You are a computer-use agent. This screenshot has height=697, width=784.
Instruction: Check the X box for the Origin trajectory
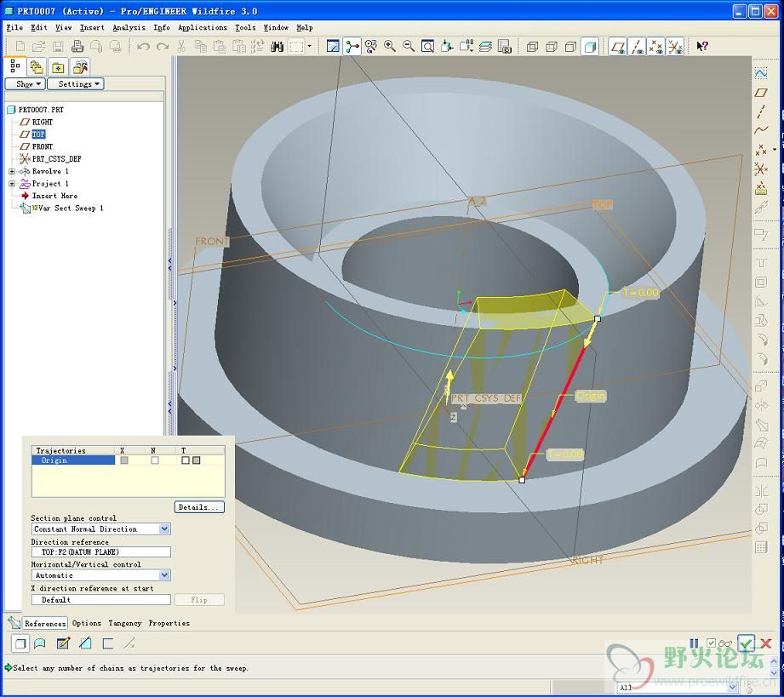[x=124, y=460]
